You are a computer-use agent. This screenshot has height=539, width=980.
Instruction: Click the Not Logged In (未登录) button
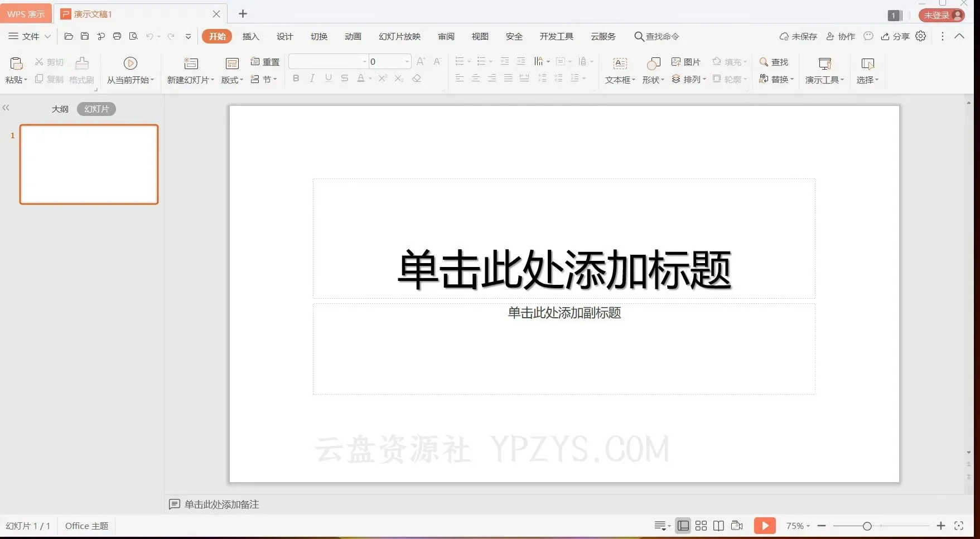click(942, 16)
